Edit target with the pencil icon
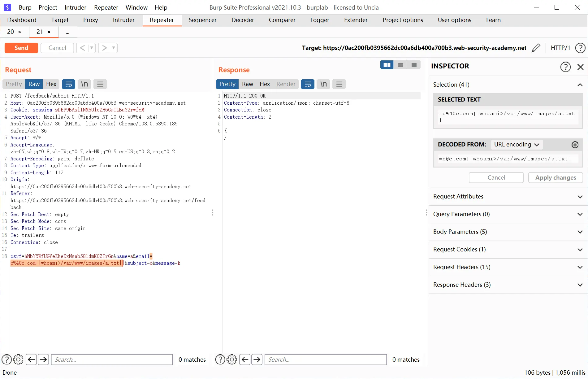588x379 pixels. [x=536, y=48]
